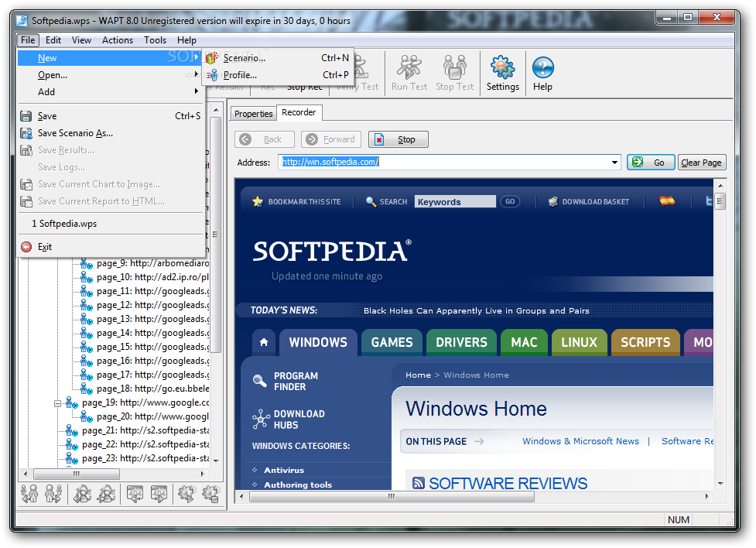756x548 pixels.
Task: Click the Stop Test toolbar icon
Action: tap(454, 67)
